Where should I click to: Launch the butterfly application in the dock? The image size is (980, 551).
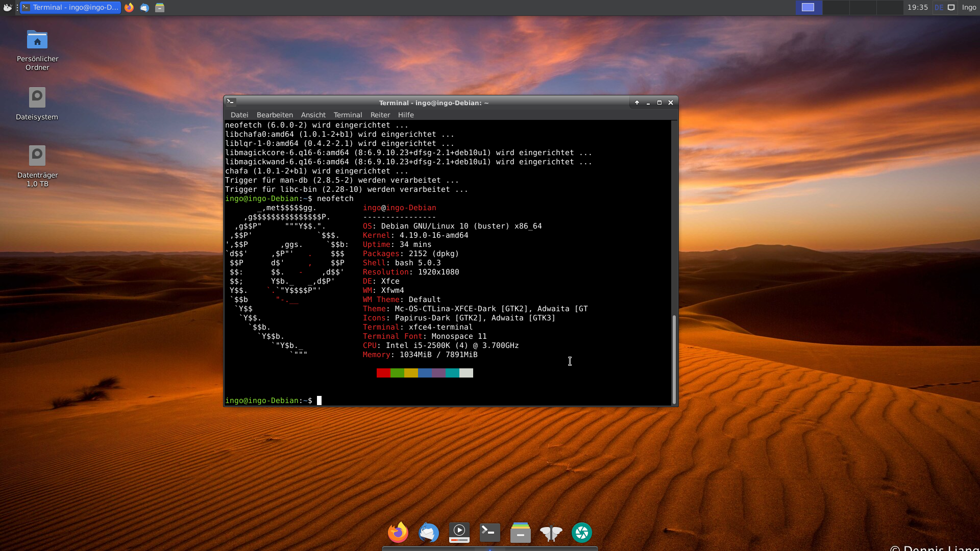pos(551,533)
